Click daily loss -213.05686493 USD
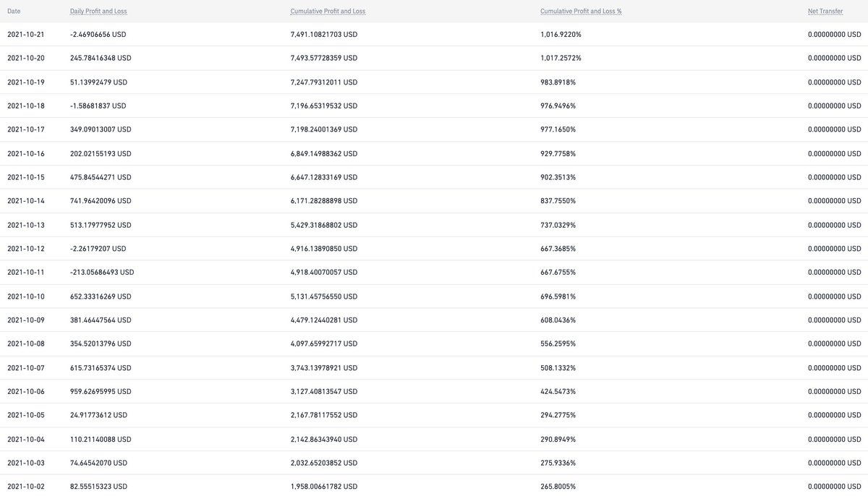Viewport: 868px width, 496px height. [x=102, y=273]
